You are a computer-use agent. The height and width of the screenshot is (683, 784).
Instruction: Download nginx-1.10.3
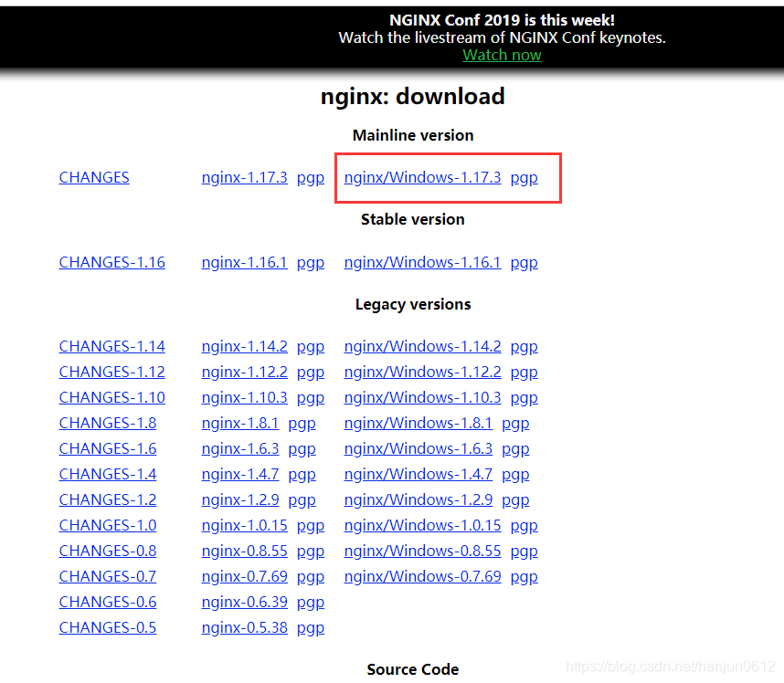point(245,397)
